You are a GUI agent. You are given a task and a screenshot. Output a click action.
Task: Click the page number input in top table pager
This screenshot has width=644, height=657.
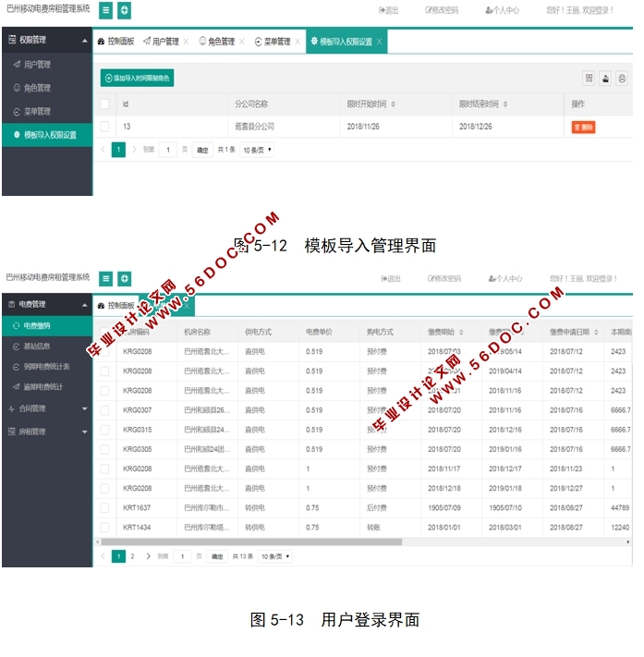[x=168, y=150]
